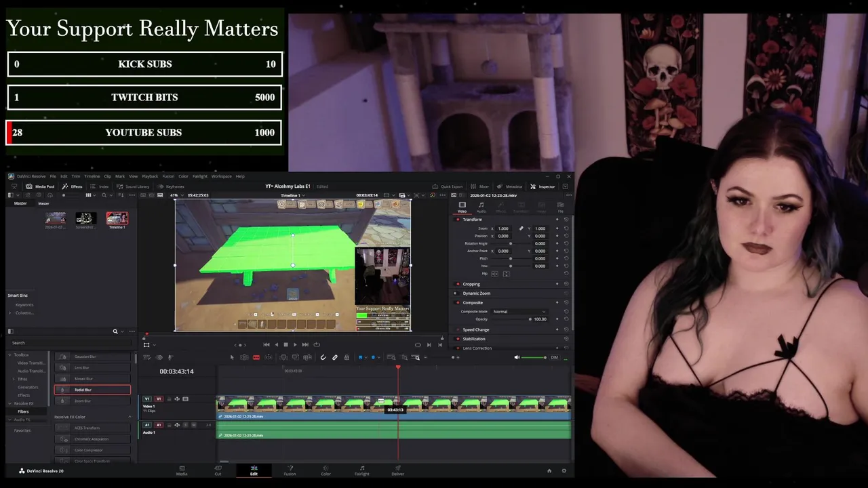Toggle the Composite enable switch
The width and height of the screenshot is (868, 488).
[457, 302]
